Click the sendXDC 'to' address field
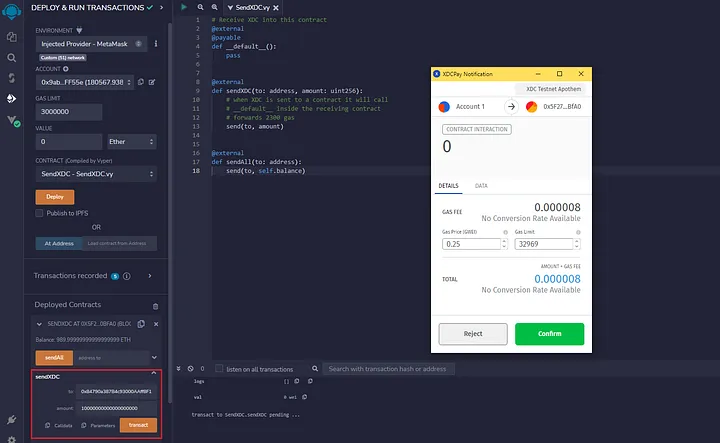This screenshot has width=720, height=443. point(116,392)
